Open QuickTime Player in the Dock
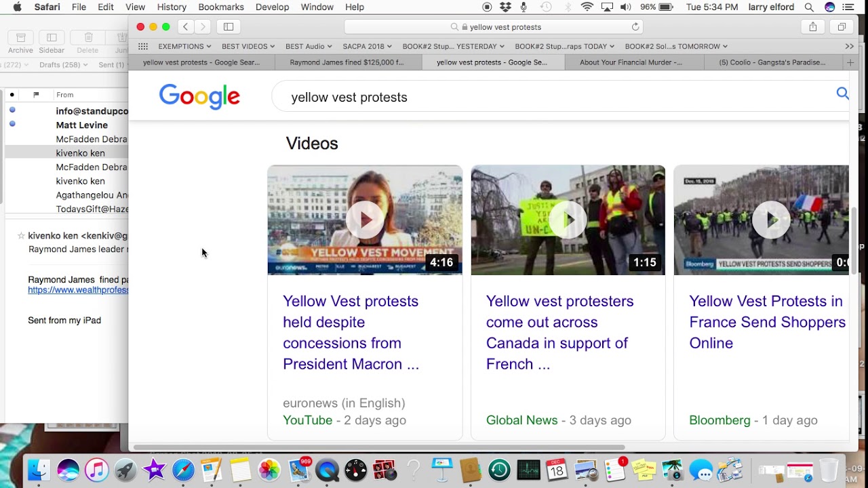The width and height of the screenshot is (868, 488). [327, 470]
